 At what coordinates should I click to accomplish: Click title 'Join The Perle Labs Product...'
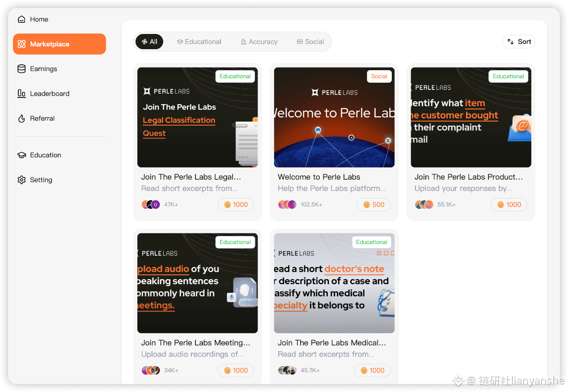coord(469,177)
